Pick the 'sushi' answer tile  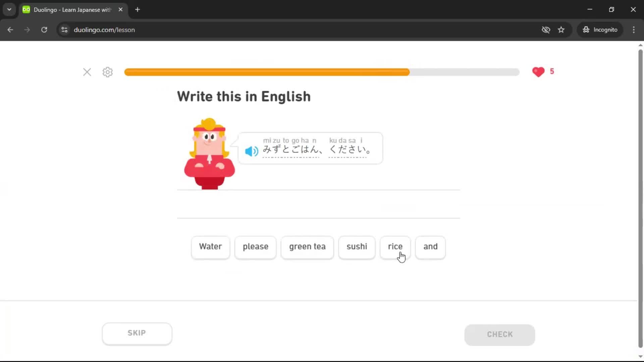click(x=357, y=247)
